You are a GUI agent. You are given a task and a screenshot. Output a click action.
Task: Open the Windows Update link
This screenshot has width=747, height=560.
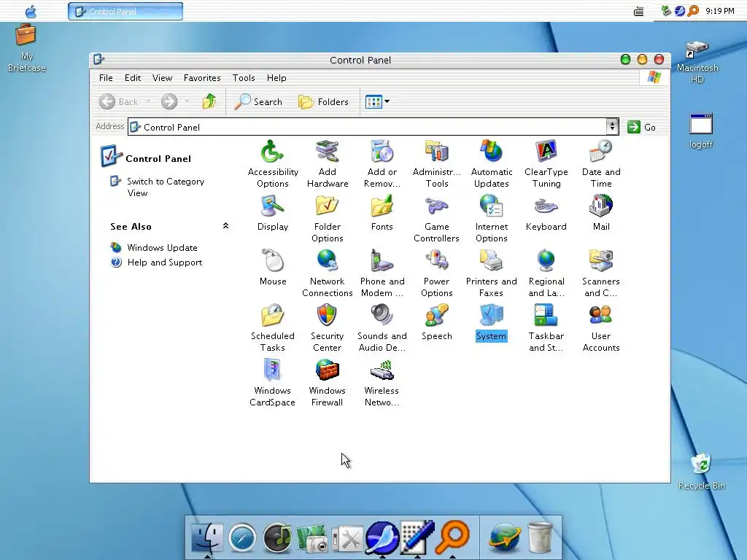point(162,248)
